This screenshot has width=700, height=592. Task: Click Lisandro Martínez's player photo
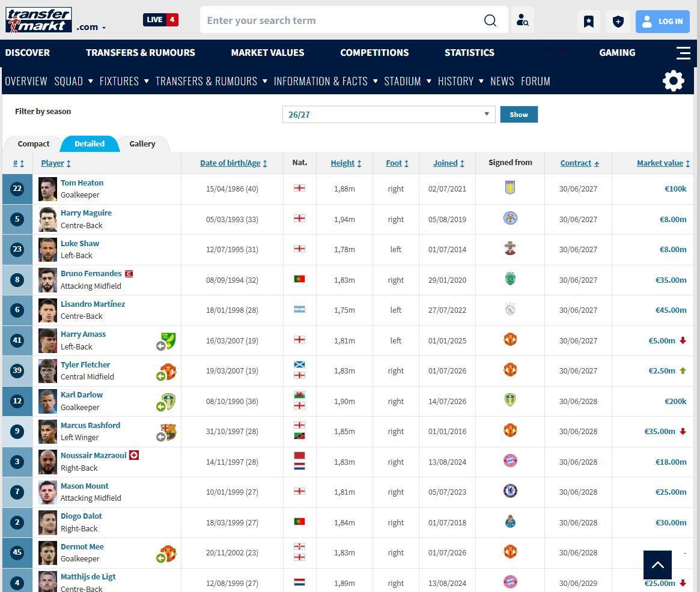pyautogui.click(x=47, y=310)
